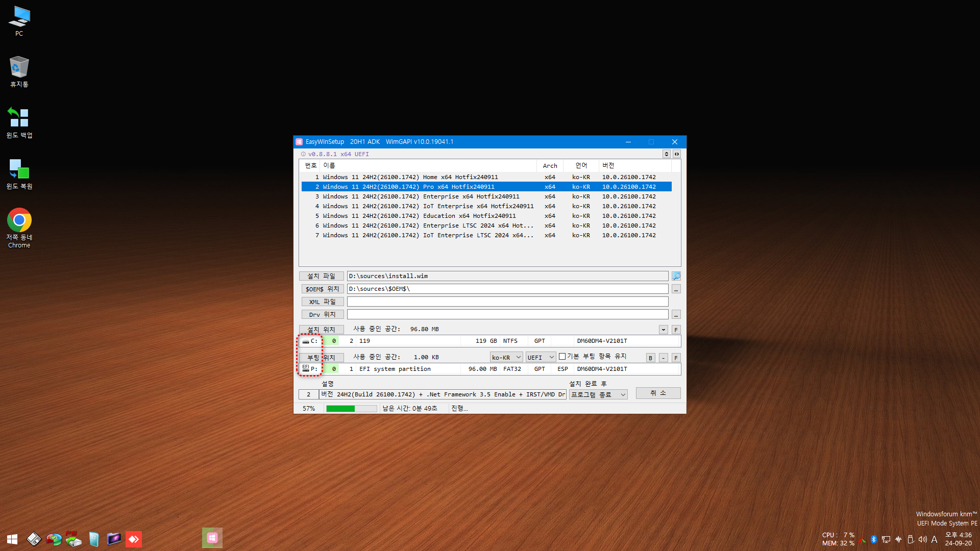Click the left-right arrows toggle button at top
This screenshot has width=980, height=551.
676,154
